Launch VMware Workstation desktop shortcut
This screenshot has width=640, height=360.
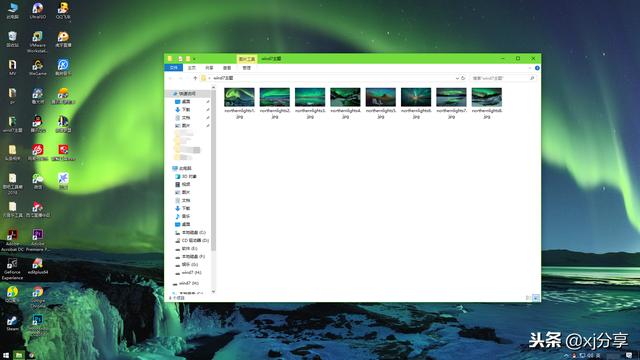tap(38, 42)
